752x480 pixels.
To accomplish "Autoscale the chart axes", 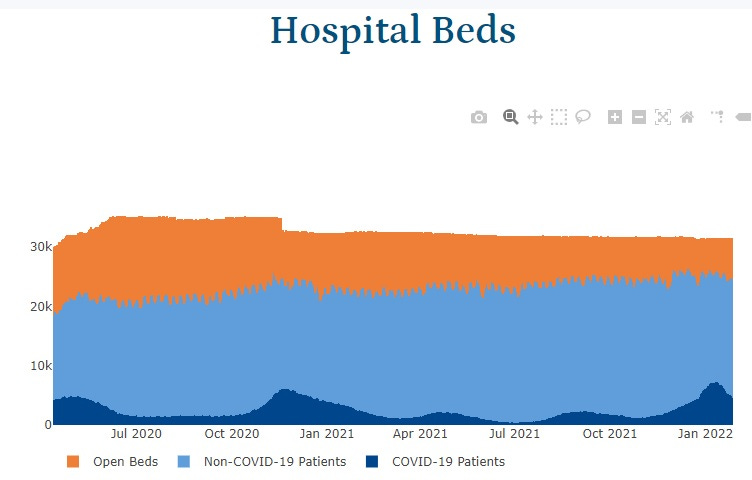I will tap(663, 117).
